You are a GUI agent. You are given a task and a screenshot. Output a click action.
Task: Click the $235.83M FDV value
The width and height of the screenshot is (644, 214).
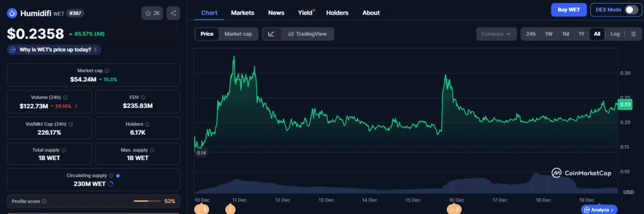137,106
